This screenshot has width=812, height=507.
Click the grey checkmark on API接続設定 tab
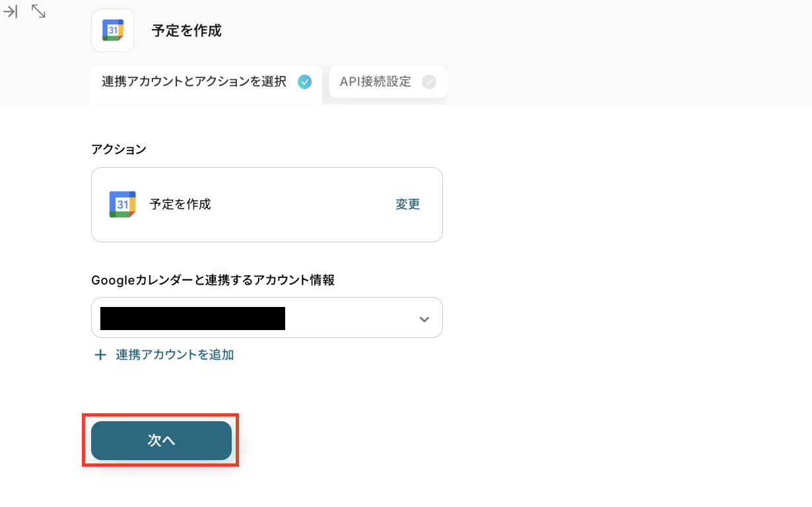click(429, 82)
